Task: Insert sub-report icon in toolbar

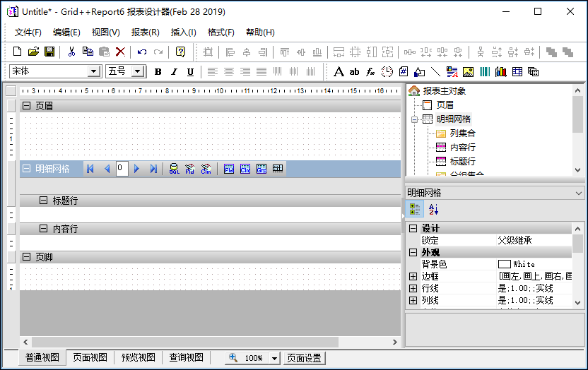Action: [533, 71]
